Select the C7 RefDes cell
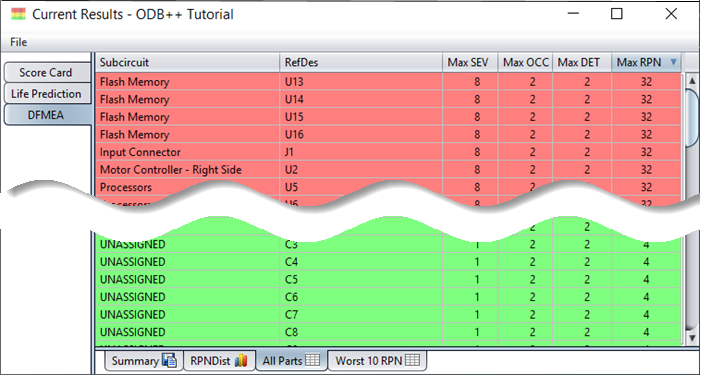The width and height of the screenshot is (701, 379). click(x=361, y=315)
